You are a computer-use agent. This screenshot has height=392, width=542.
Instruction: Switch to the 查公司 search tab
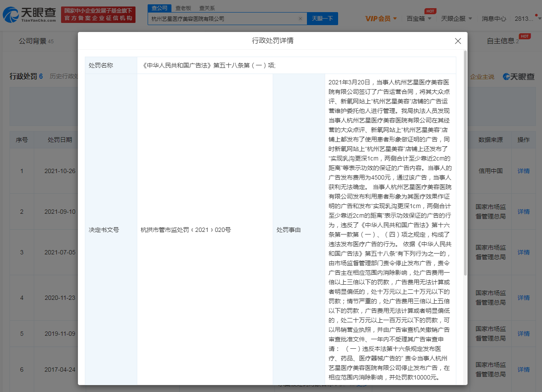[x=159, y=8]
